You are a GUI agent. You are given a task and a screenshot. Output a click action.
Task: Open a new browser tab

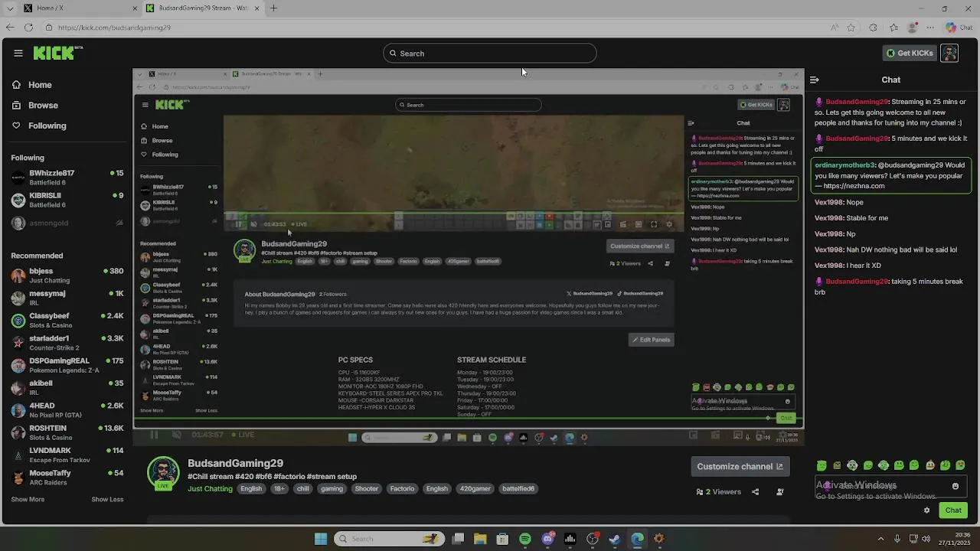pos(273,8)
